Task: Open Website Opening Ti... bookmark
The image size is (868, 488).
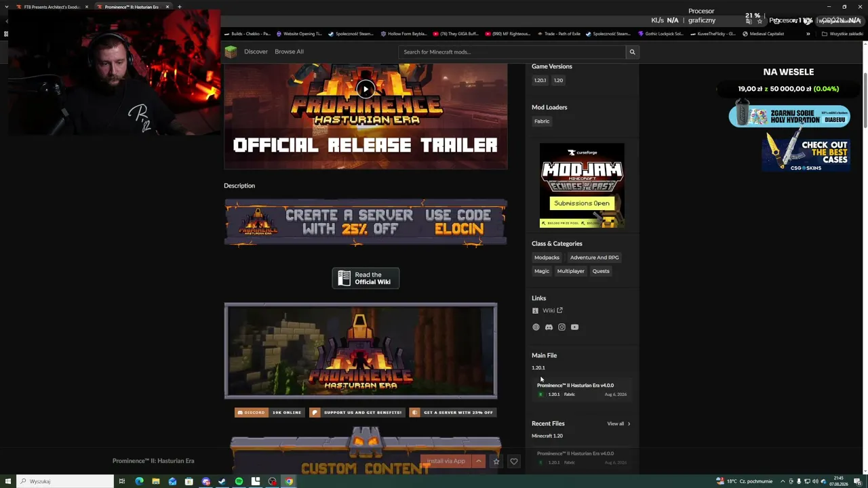Action: tap(298, 34)
